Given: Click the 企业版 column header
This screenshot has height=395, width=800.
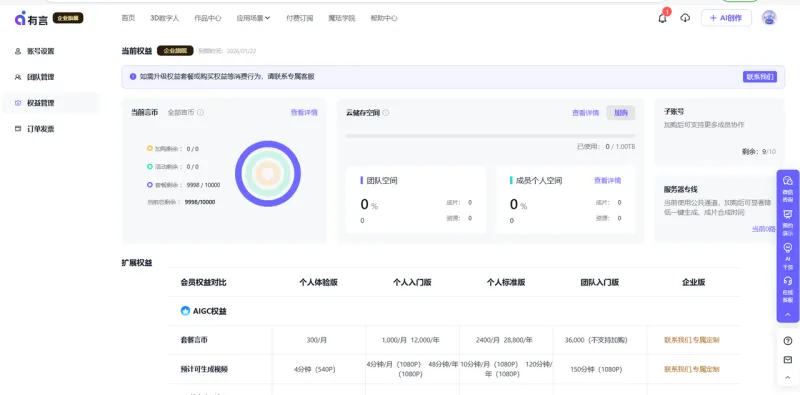Looking at the screenshot, I should coord(693,282).
